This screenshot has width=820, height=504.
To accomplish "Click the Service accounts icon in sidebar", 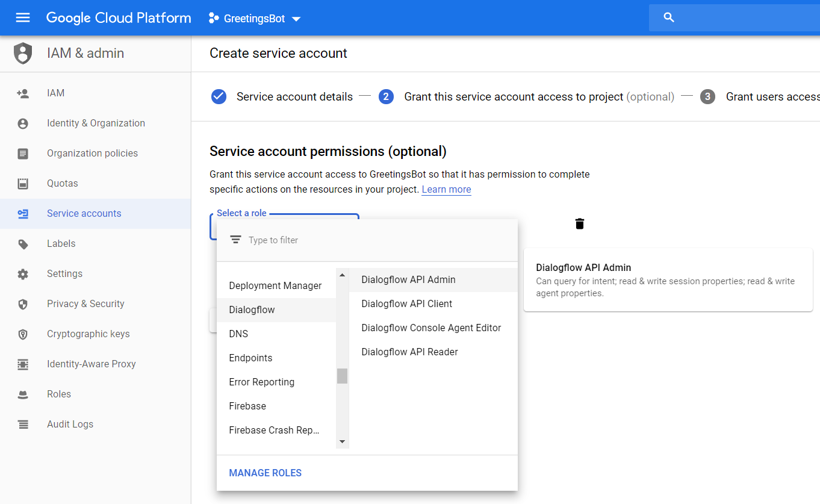I will (23, 214).
